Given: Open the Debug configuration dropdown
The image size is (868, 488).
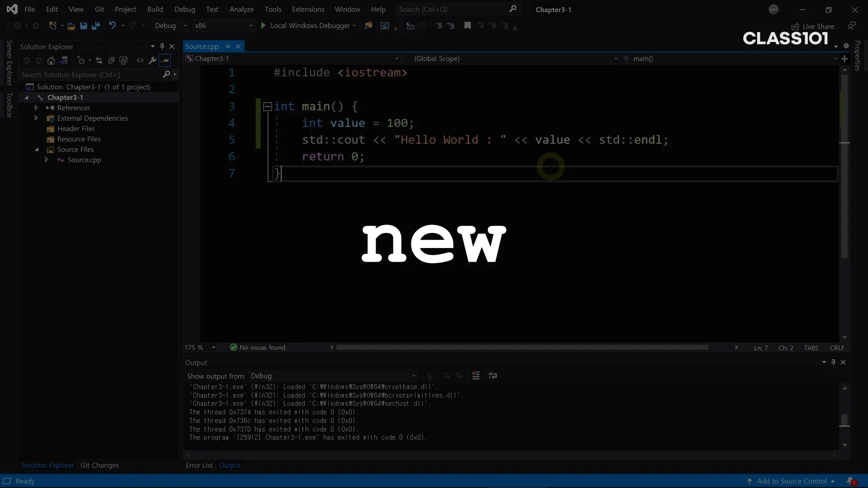Looking at the screenshot, I should tap(171, 26).
